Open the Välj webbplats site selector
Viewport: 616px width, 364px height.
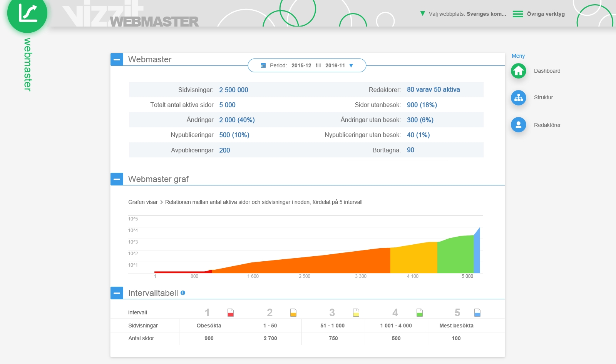(x=463, y=14)
